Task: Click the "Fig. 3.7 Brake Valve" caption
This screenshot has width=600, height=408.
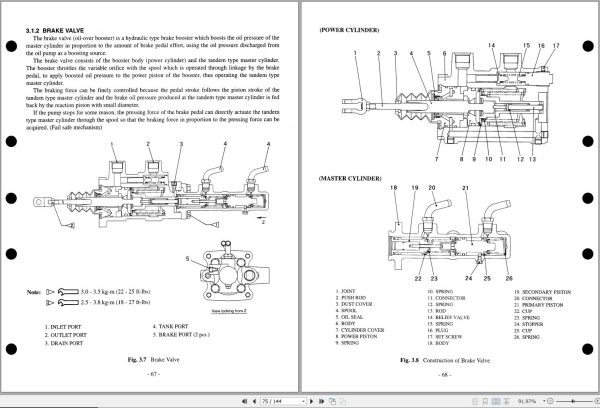Action: pos(153,360)
